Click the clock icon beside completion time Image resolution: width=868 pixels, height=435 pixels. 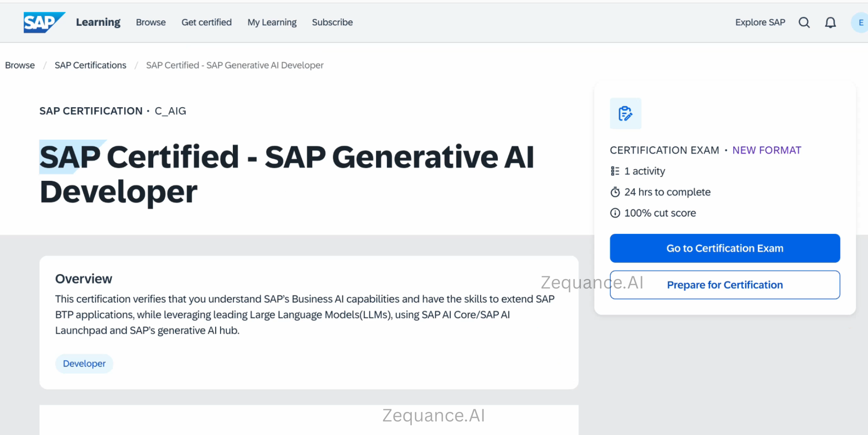point(615,192)
